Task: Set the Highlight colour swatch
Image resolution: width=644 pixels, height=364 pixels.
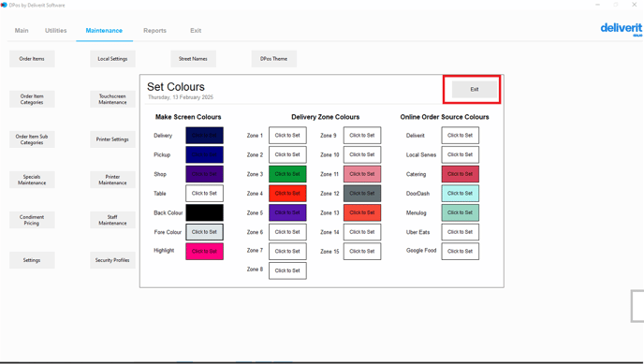Action: pyautogui.click(x=205, y=251)
